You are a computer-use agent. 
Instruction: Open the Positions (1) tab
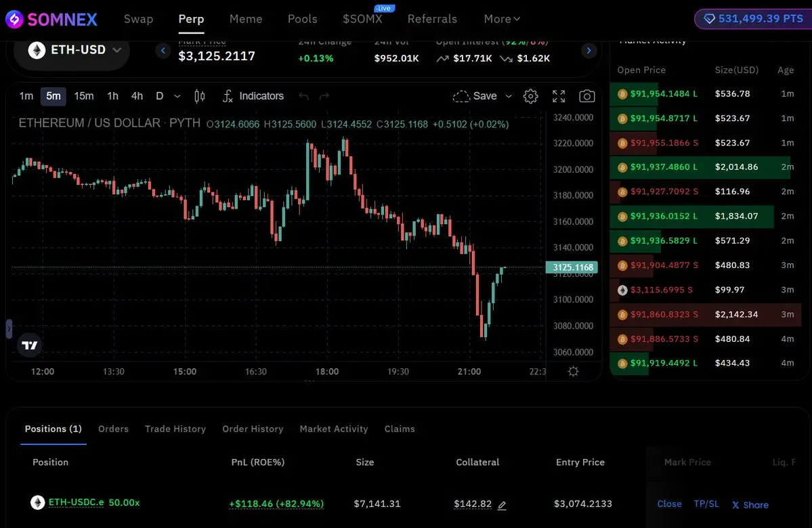(54, 428)
